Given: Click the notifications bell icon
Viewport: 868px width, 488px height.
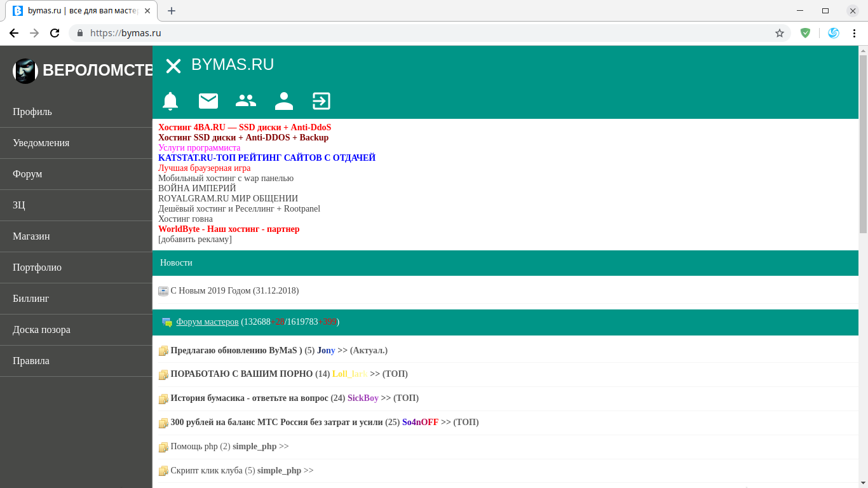Looking at the screenshot, I should point(170,101).
